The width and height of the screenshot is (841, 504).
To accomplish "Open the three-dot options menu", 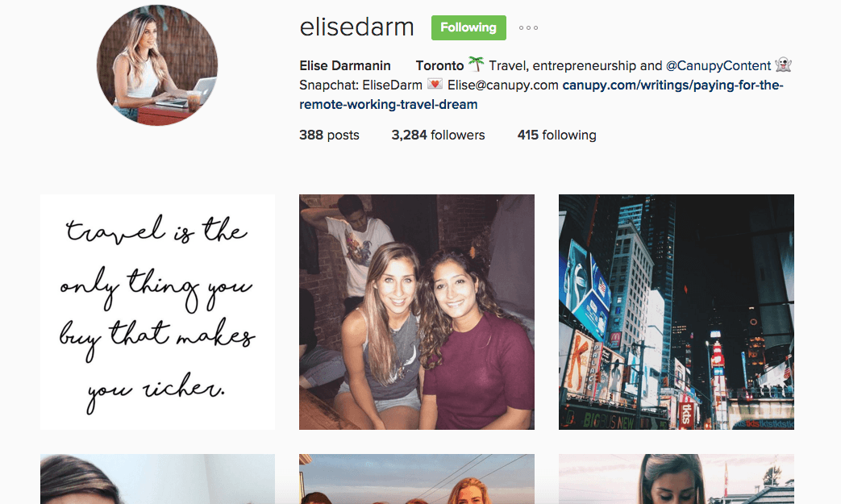I will pos(528,28).
